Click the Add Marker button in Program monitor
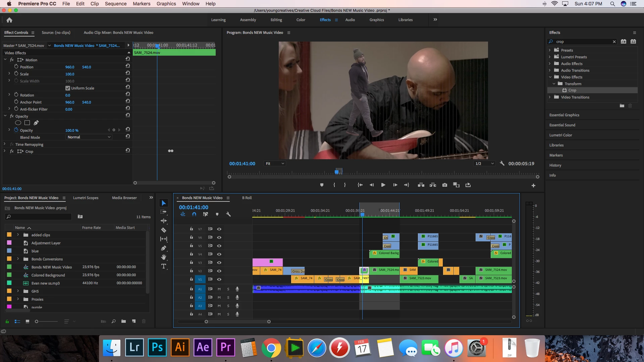644x362 pixels. tap(322, 185)
